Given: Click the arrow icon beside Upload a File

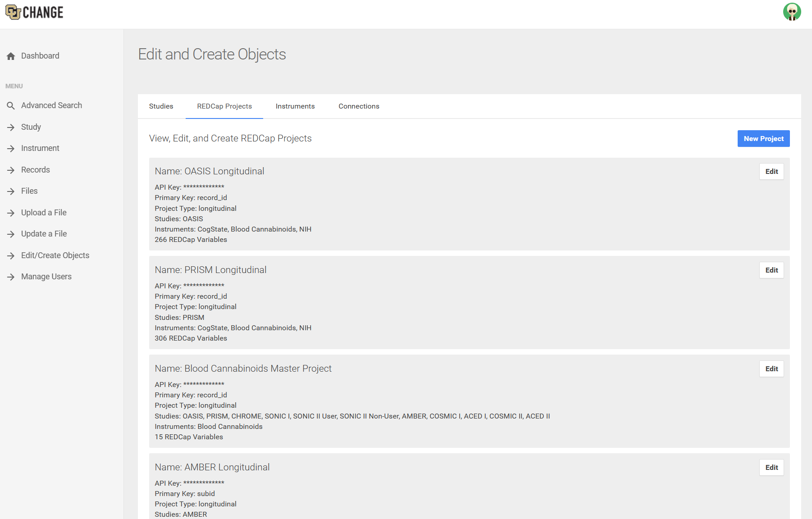Looking at the screenshot, I should point(11,213).
